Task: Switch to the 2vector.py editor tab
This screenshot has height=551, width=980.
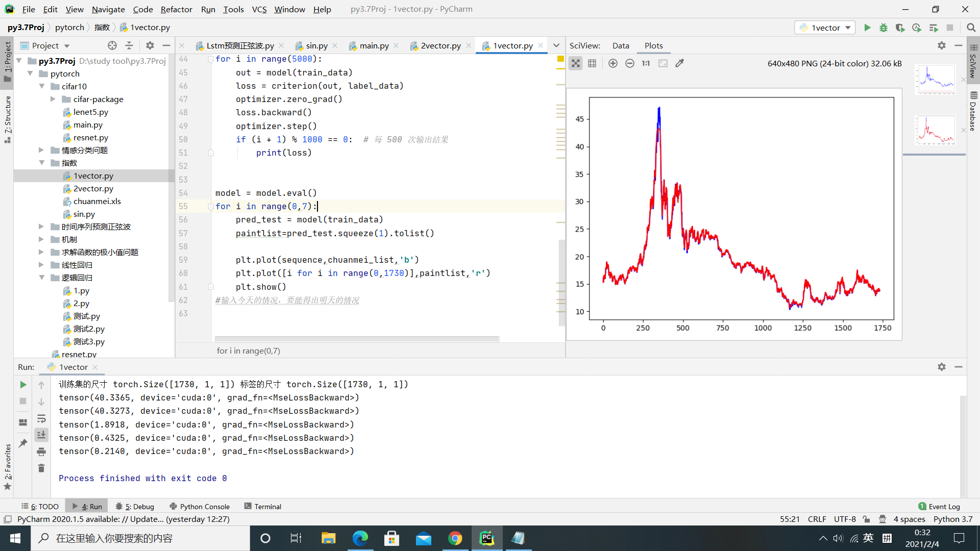Action: tap(440, 45)
